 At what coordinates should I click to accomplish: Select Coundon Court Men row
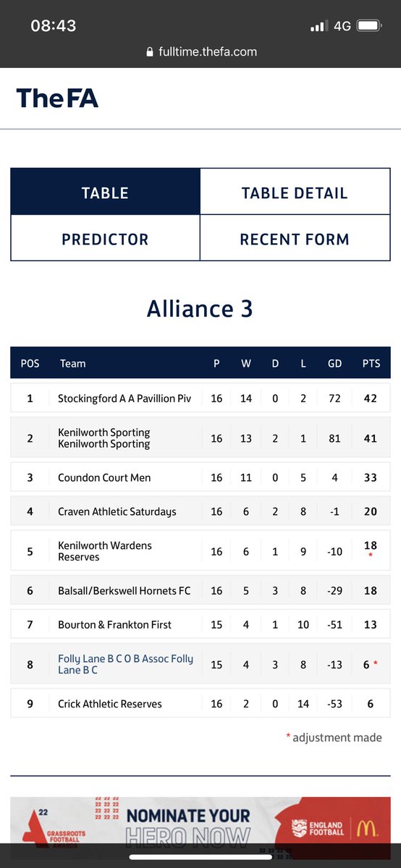tap(200, 477)
